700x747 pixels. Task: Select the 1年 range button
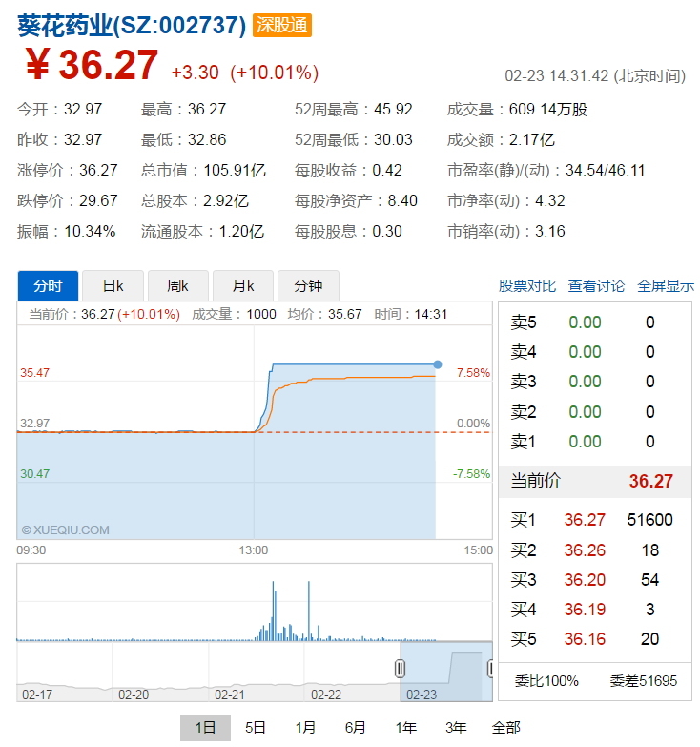(405, 728)
